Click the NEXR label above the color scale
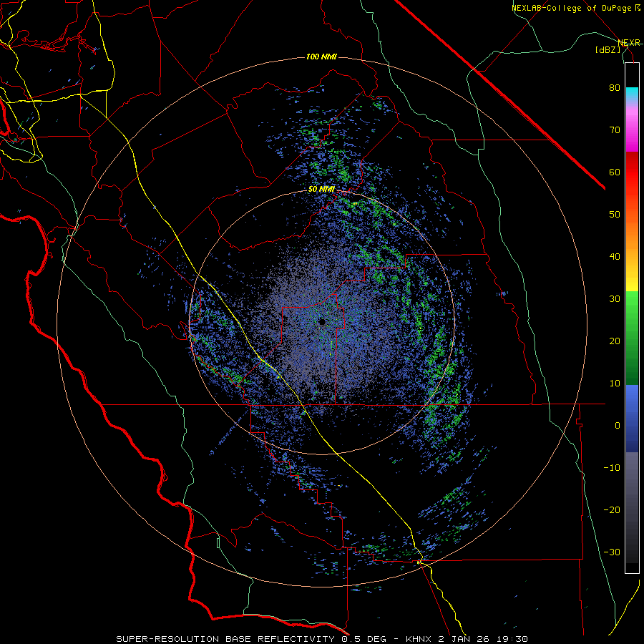This screenshot has height=644, width=644. point(629,43)
